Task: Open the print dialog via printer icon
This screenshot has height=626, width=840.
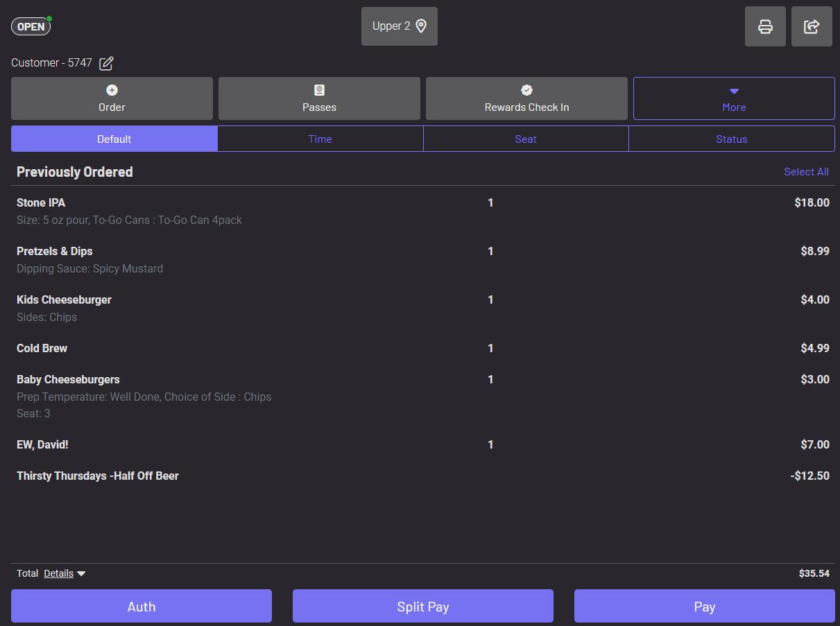Action: pos(765,26)
